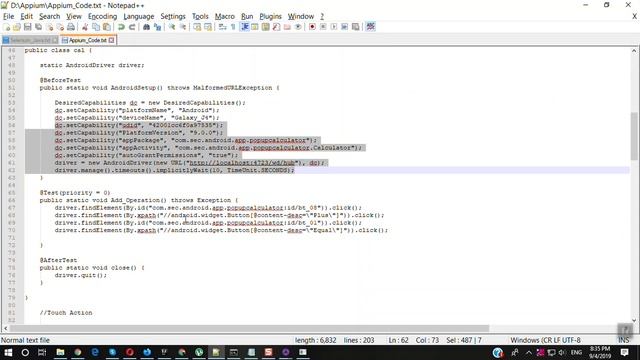Switch to the first inactive document tab
The width and height of the screenshot is (640, 360).
point(30,40)
